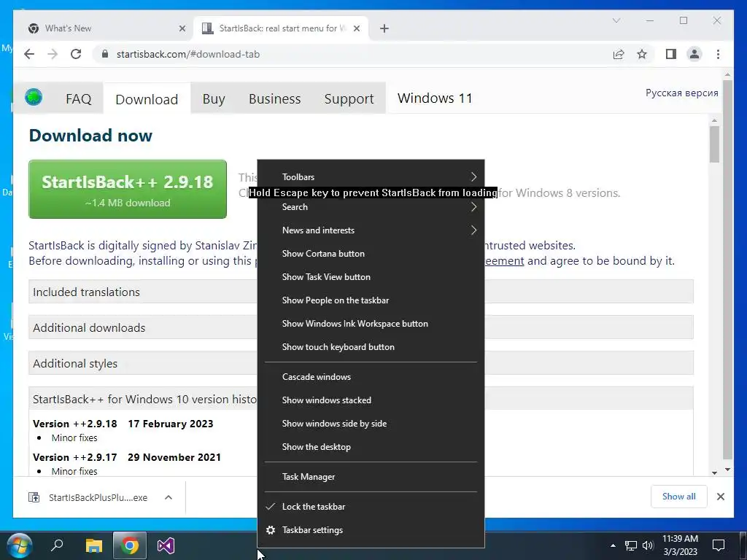The width and height of the screenshot is (747, 560).
Task: Expand News and interests submenu
Action: pos(371,230)
